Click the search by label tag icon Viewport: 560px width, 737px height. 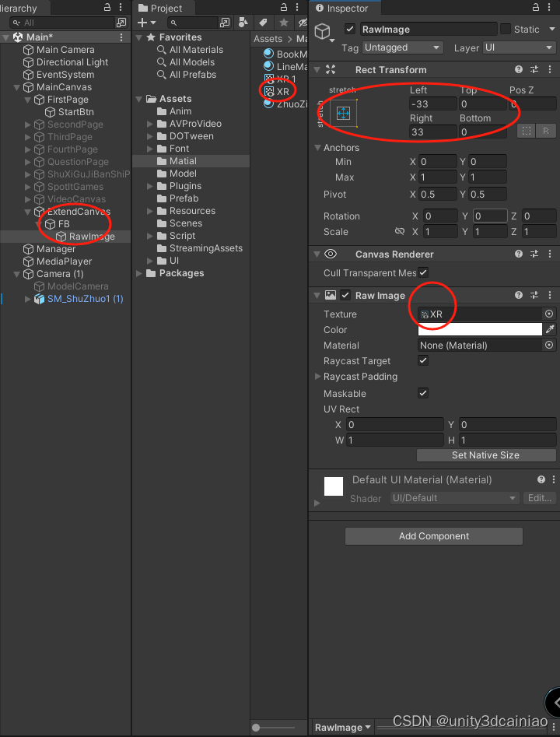coord(262,23)
